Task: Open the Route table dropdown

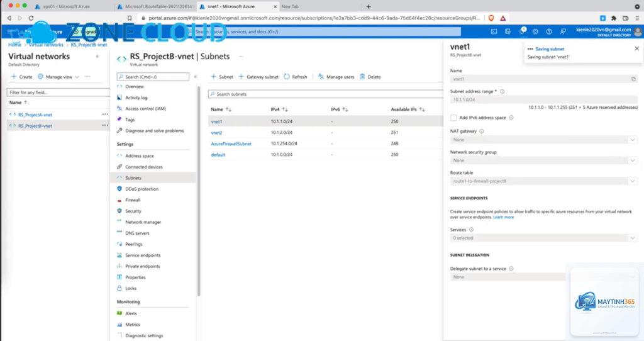Action: (x=544, y=181)
